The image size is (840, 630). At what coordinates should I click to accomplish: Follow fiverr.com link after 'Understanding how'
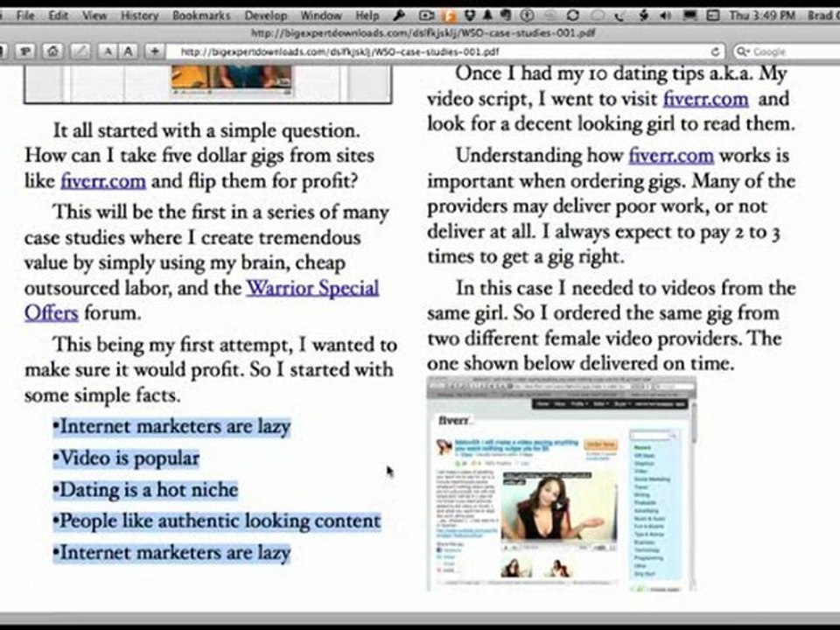pos(671,156)
